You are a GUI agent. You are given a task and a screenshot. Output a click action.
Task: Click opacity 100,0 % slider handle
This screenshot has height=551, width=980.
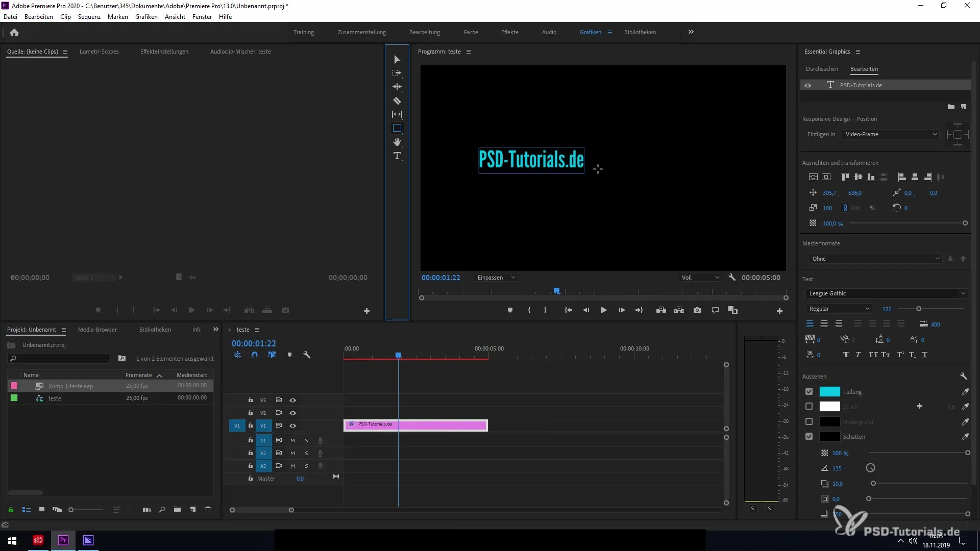(965, 223)
